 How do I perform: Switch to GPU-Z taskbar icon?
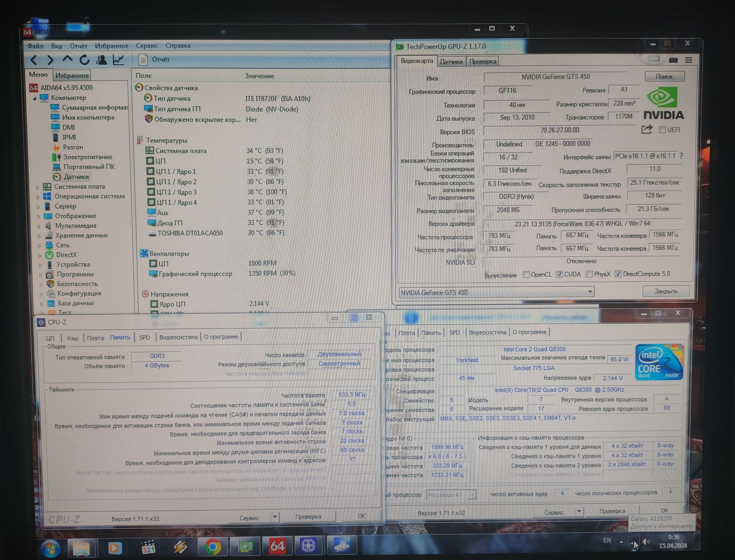coord(245,547)
